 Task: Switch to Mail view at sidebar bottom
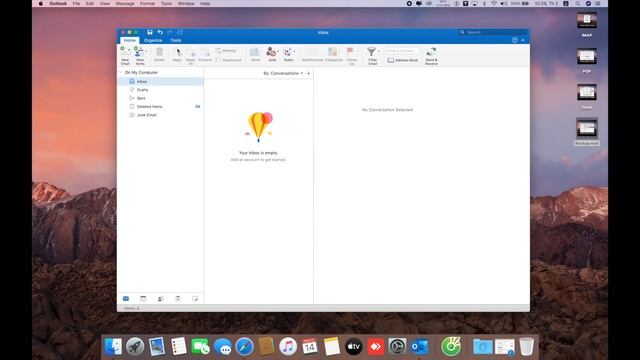[126, 299]
